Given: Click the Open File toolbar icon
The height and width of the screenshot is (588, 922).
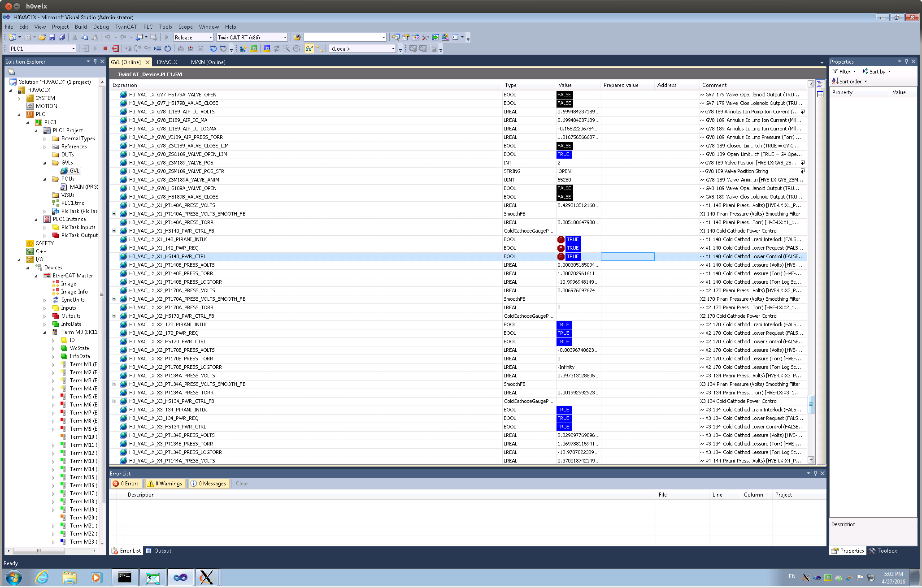Looking at the screenshot, I should click(x=42, y=37).
